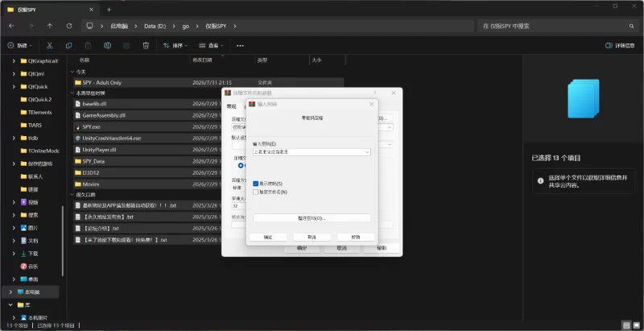
Task: Open the 新建 New dropdown in toolbar
Action: 19,46
